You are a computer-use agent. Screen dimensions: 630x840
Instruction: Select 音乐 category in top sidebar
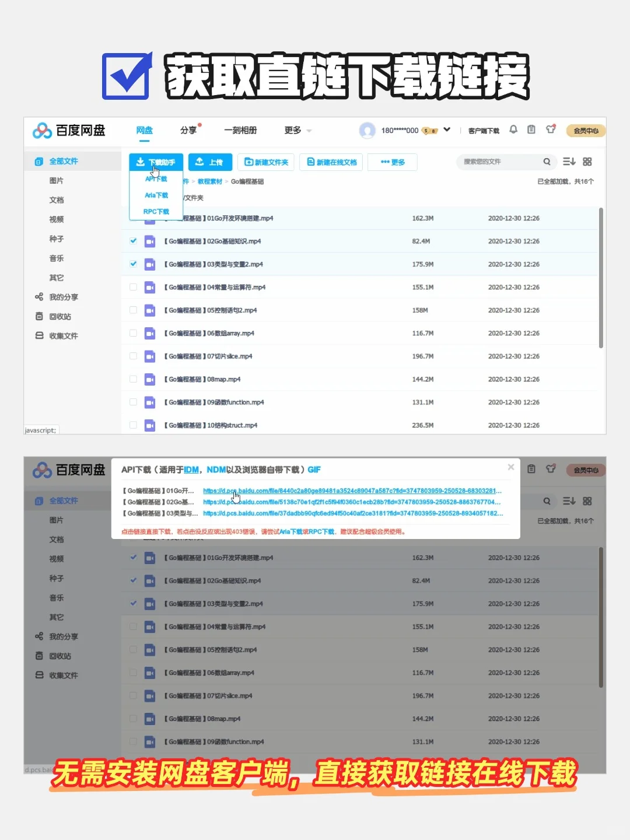57,258
